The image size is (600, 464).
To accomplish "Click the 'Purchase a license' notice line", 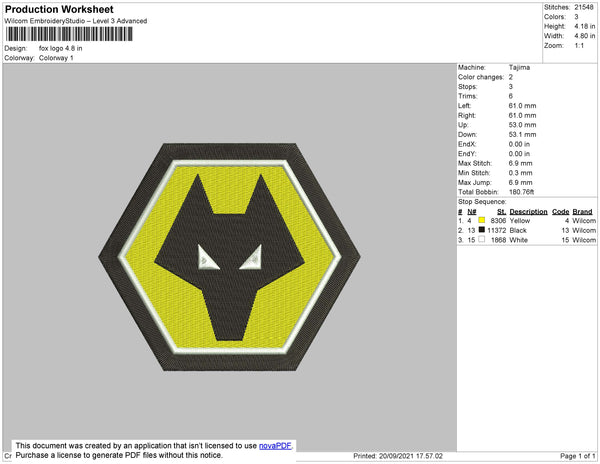I will pos(119,455).
